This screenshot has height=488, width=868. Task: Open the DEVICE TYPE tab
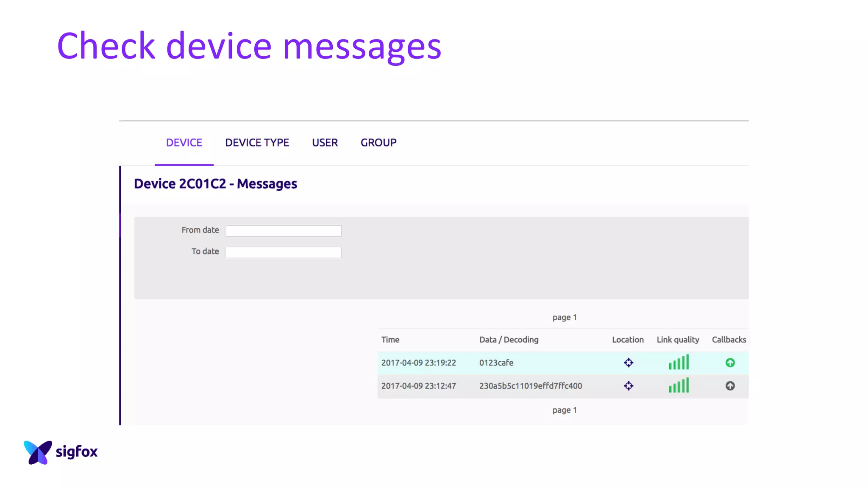coord(257,143)
